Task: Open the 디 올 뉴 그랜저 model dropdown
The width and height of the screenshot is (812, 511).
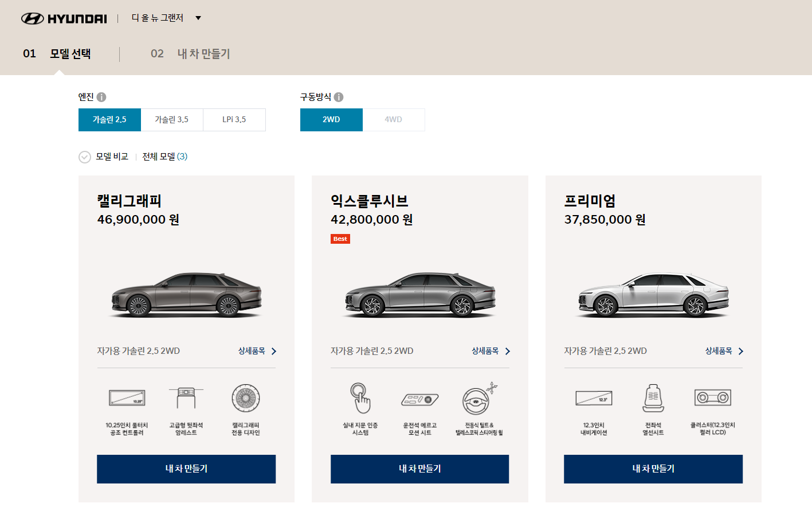Action: tap(166, 18)
